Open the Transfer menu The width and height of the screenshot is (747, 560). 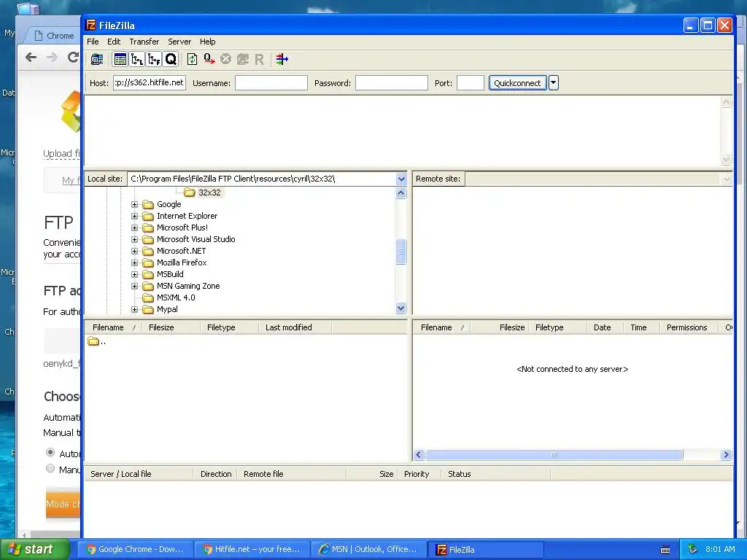tap(144, 42)
